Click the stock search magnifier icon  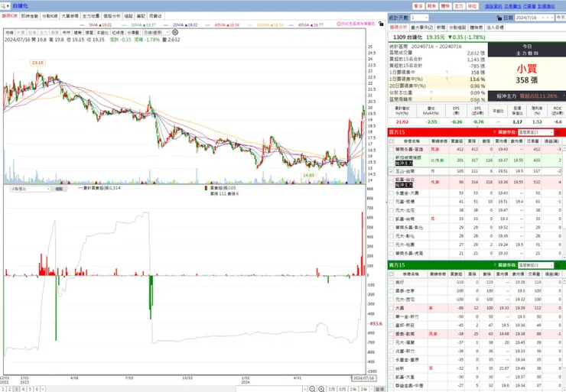3,6
